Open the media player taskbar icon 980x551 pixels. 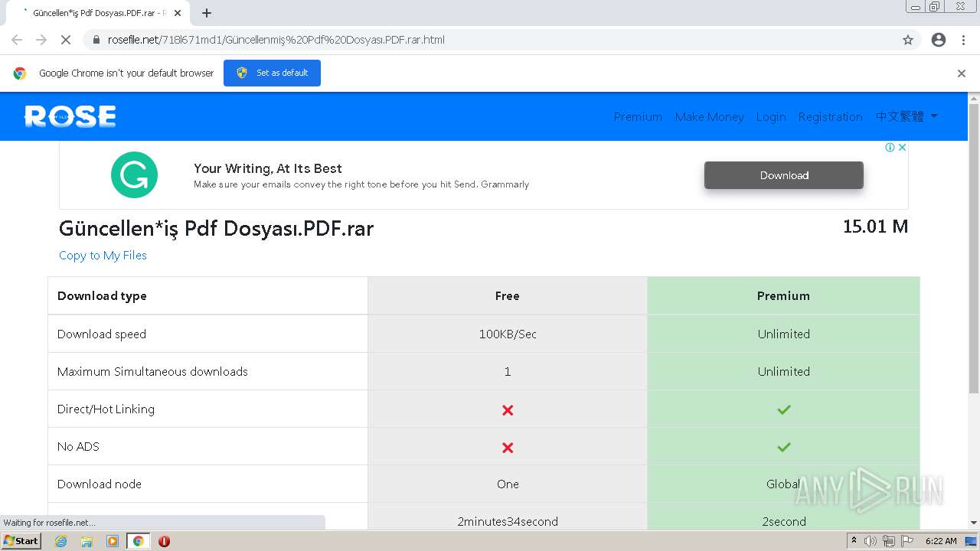pyautogui.click(x=113, y=541)
